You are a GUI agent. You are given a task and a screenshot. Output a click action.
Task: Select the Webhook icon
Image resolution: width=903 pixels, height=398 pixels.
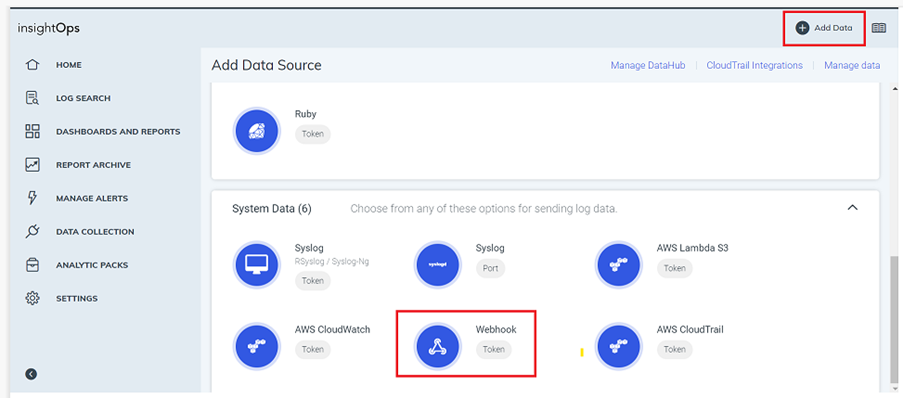click(x=437, y=347)
